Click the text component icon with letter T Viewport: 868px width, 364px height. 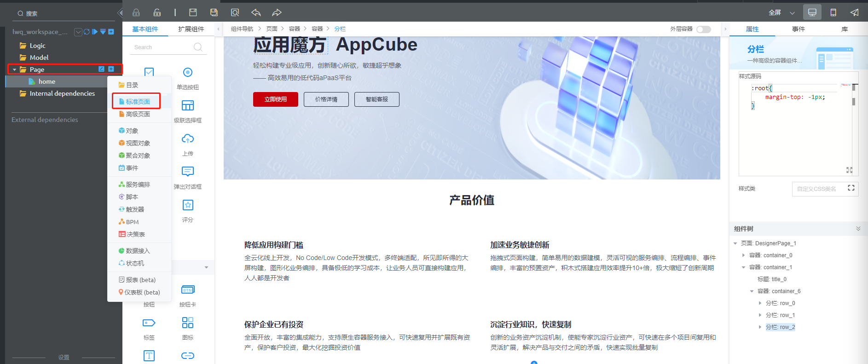149,356
